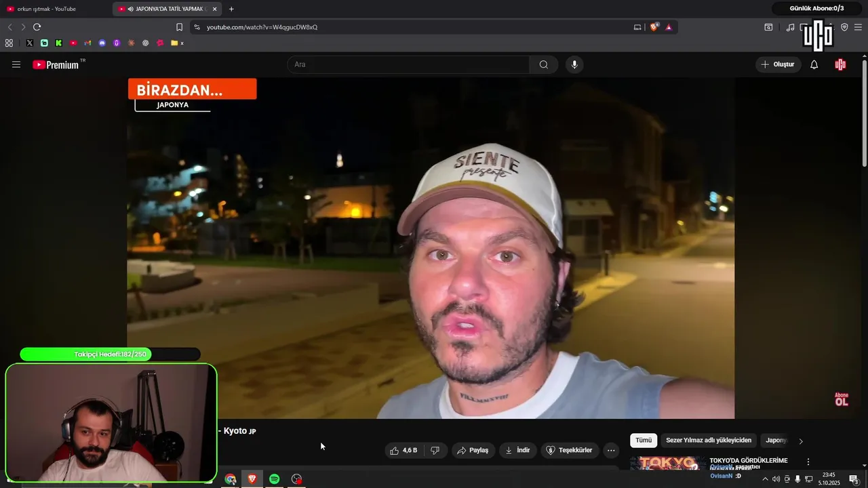Open the YouTube hamburger guide menu
Image resolution: width=868 pixels, height=488 pixels.
16,64
